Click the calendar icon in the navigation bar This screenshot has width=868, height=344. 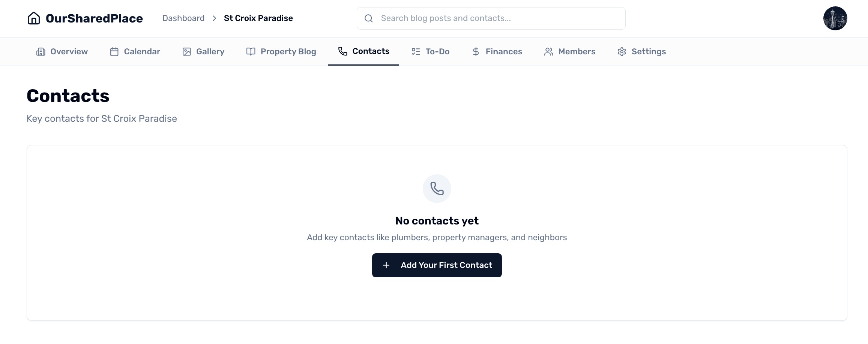point(114,52)
